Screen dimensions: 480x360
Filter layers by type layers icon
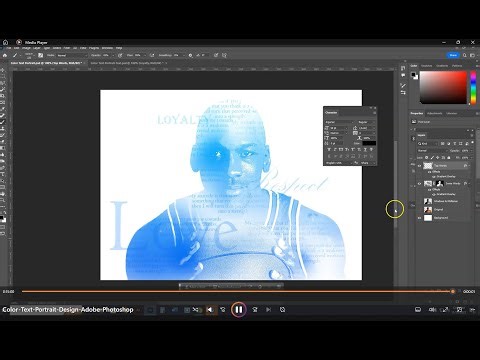455,144
